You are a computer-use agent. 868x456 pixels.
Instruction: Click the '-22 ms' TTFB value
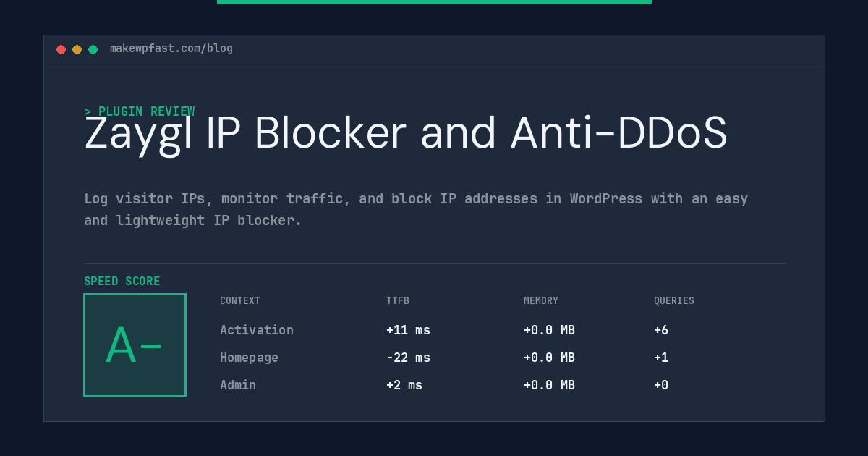coord(408,358)
